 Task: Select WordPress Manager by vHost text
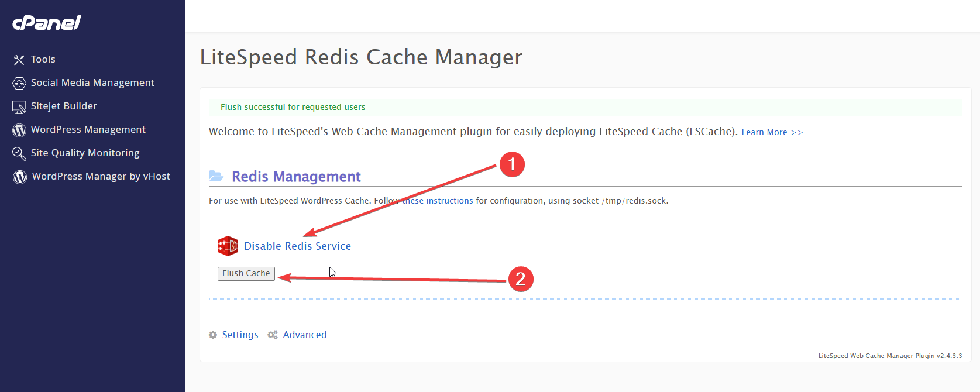(101, 176)
